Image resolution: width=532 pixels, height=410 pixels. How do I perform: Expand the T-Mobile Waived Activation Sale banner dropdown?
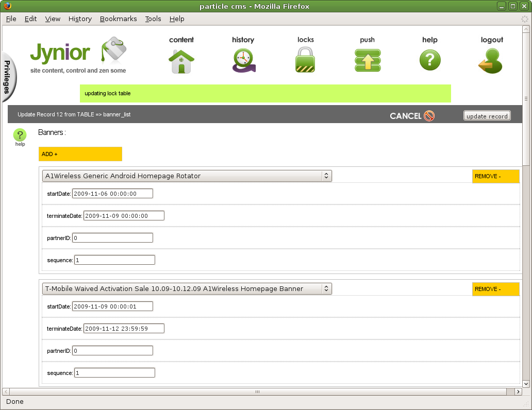point(187,289)
